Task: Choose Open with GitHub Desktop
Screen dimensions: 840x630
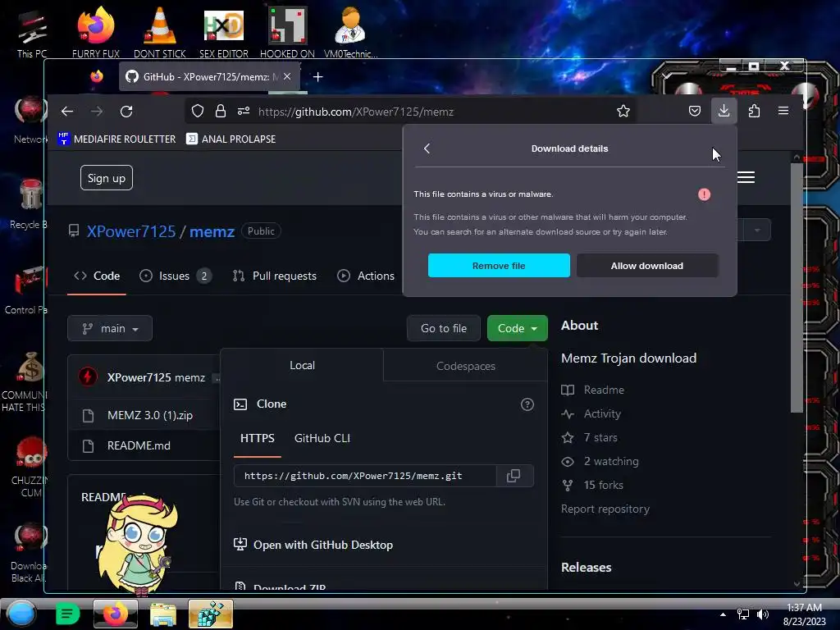Action: point(313,545)
